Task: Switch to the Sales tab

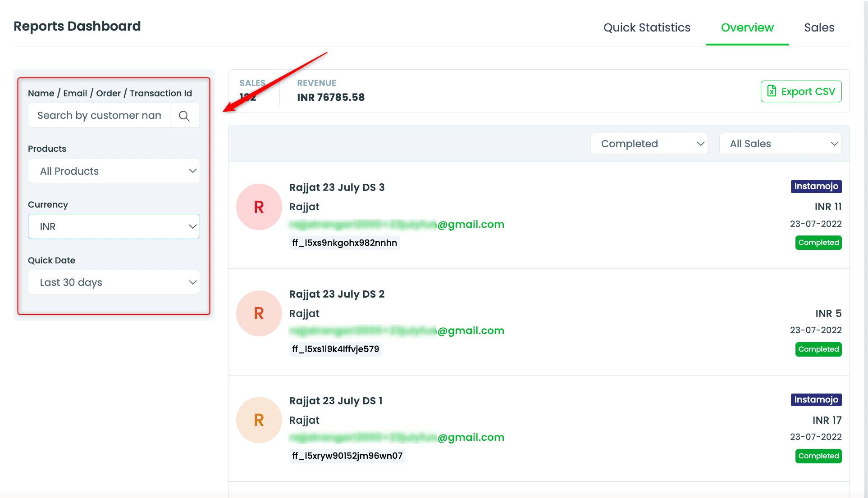Action: pos(819,27)
